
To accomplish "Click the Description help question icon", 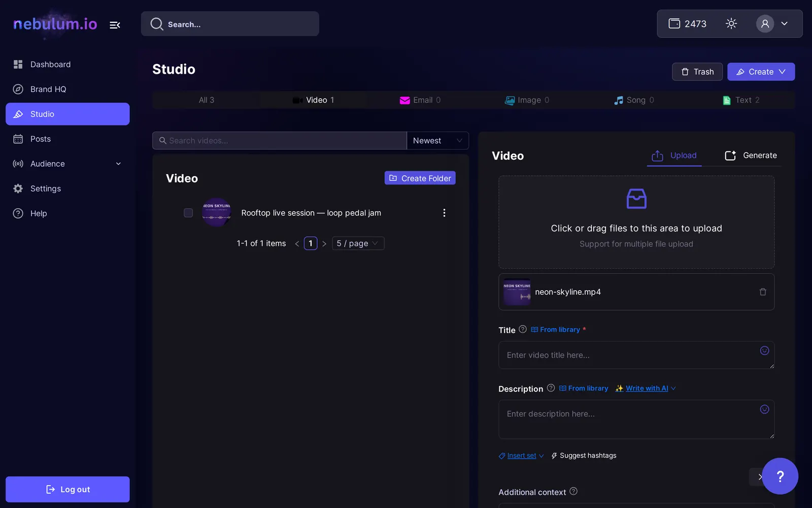I will pyautogui.click(x=551, y=388).
